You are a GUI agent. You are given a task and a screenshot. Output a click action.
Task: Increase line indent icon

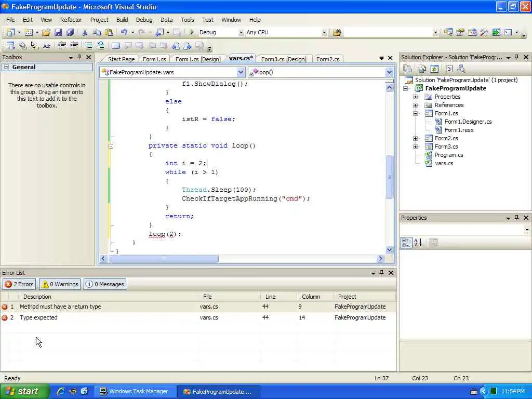[74, 46]
